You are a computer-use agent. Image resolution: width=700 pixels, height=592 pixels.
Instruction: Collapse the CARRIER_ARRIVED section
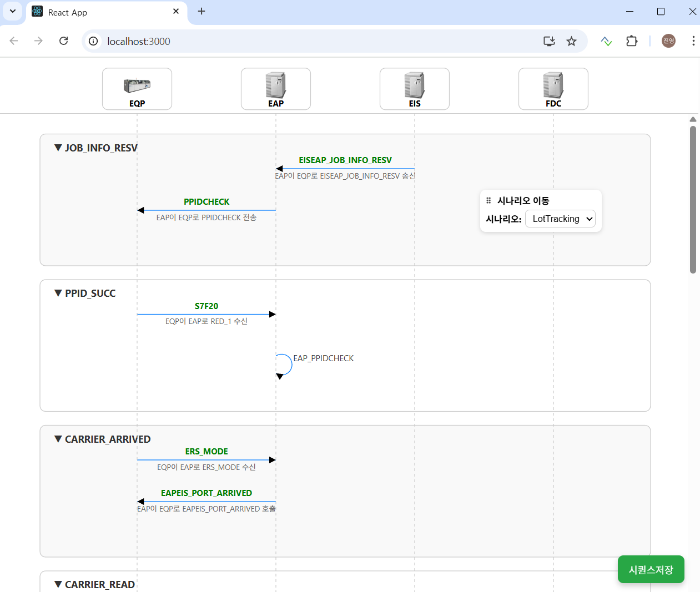point(58,439)
